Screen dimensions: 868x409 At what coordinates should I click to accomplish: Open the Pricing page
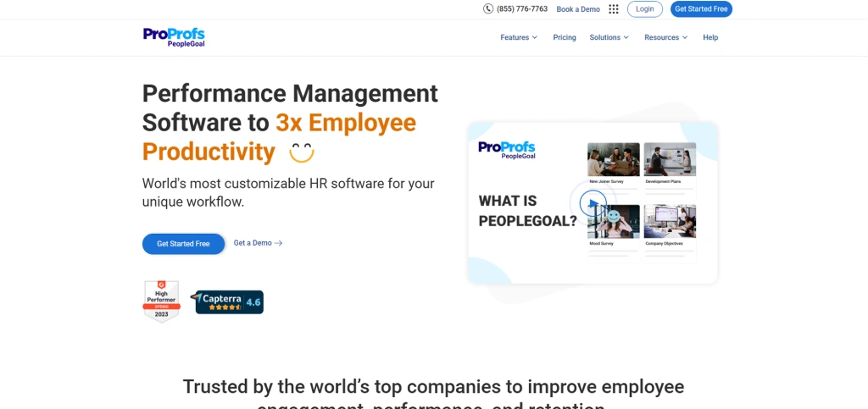(x=564, y=37)
